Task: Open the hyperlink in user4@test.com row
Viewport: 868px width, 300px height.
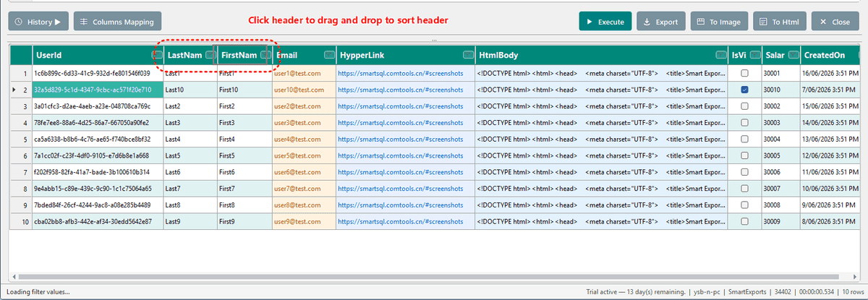Action: [x=400, y=139]
